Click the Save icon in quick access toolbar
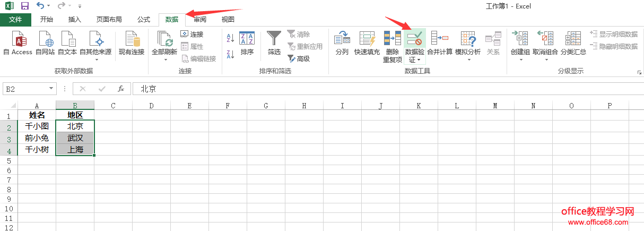Viewport: 644px width, 231px height. (x=24, y=6)
